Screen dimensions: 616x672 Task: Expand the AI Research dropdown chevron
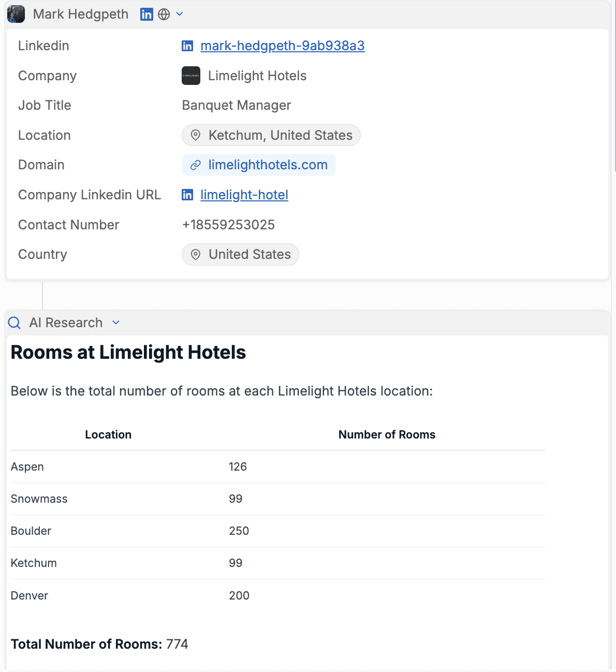tap(116, 323)
